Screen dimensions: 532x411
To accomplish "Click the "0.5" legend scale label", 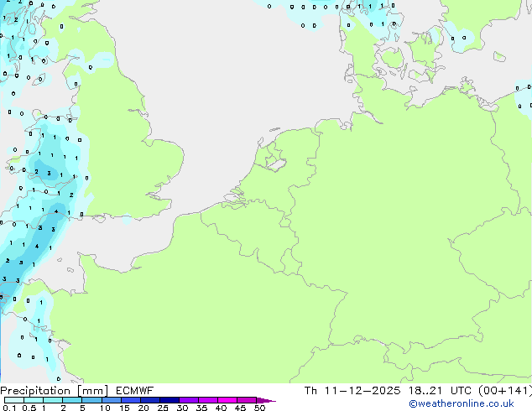I will (29, 408).
